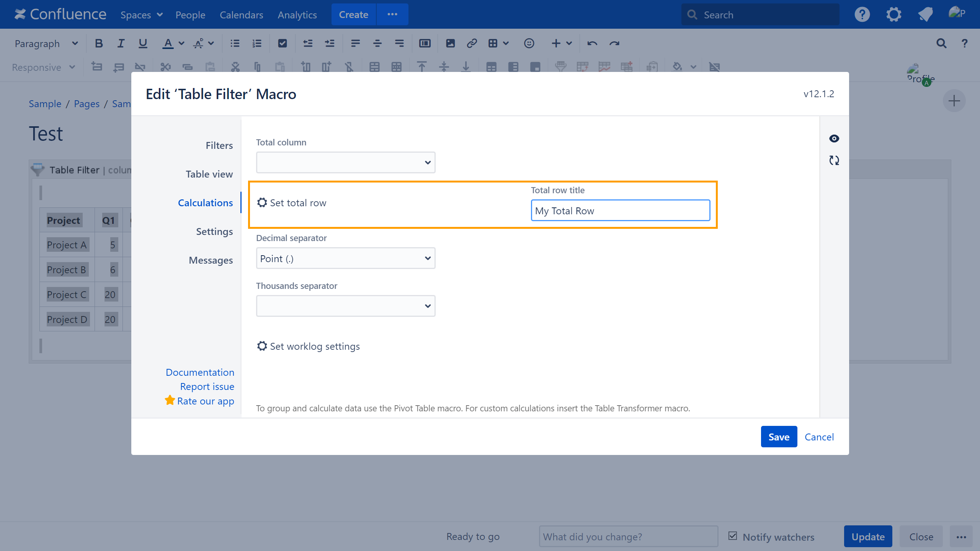Open the Documentation link

[x=200, y=372]
